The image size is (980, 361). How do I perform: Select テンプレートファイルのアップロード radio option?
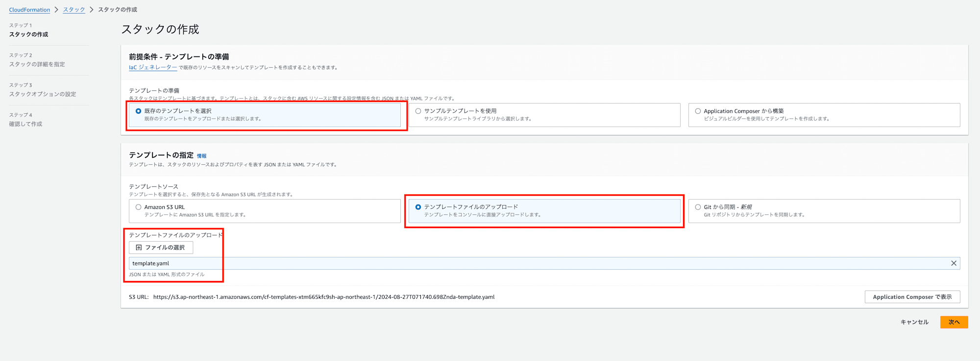418,207
